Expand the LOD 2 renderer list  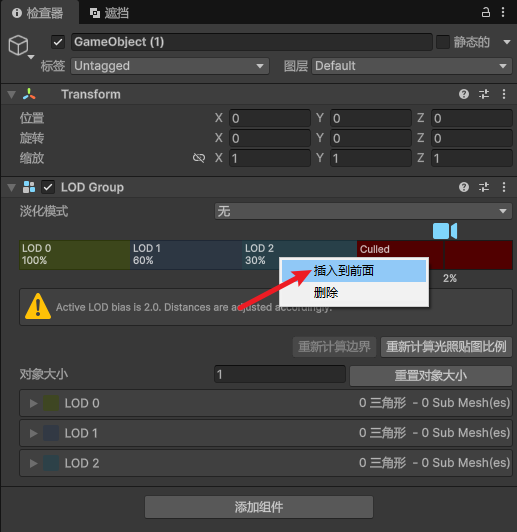point(34,463)
